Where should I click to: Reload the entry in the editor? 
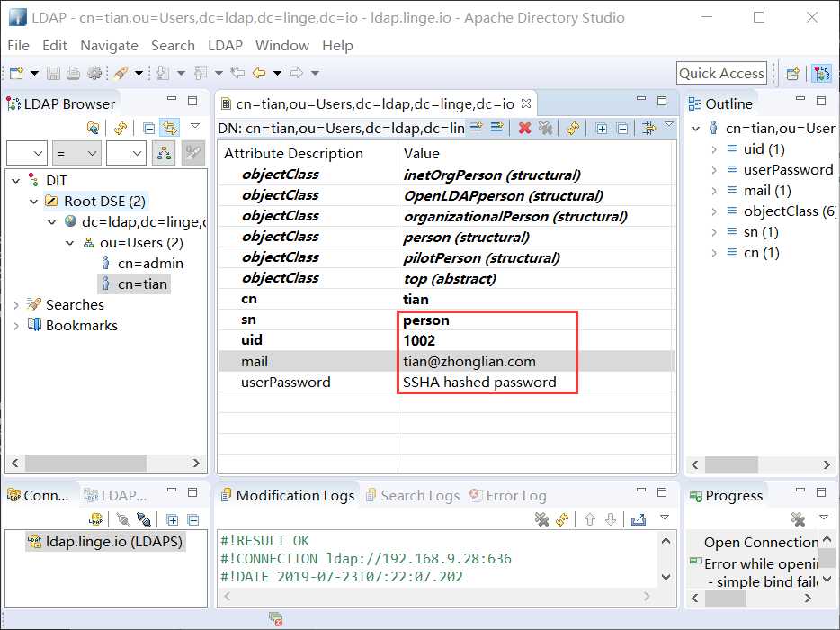point(573,128)
